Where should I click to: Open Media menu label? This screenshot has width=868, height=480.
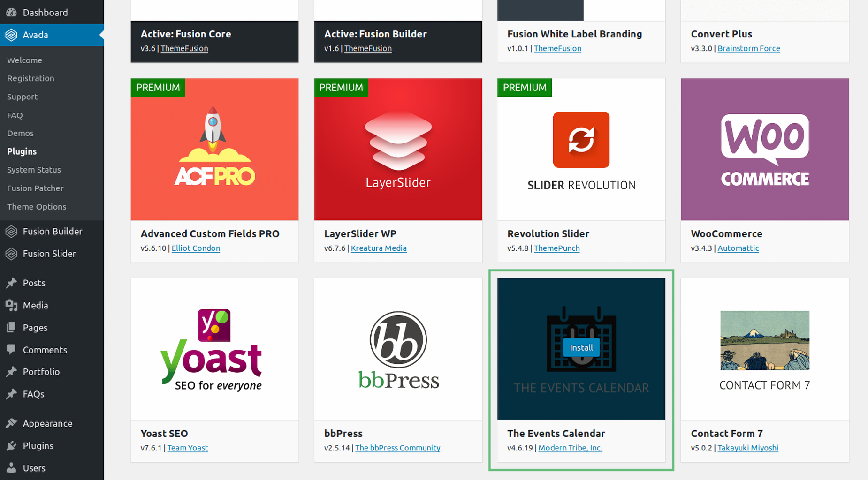[35, 306]
